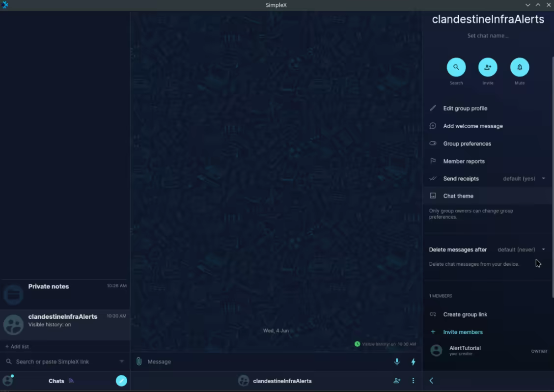Open the three-dot menu in bottom bar
554x392 pixels.
(413, 381)
